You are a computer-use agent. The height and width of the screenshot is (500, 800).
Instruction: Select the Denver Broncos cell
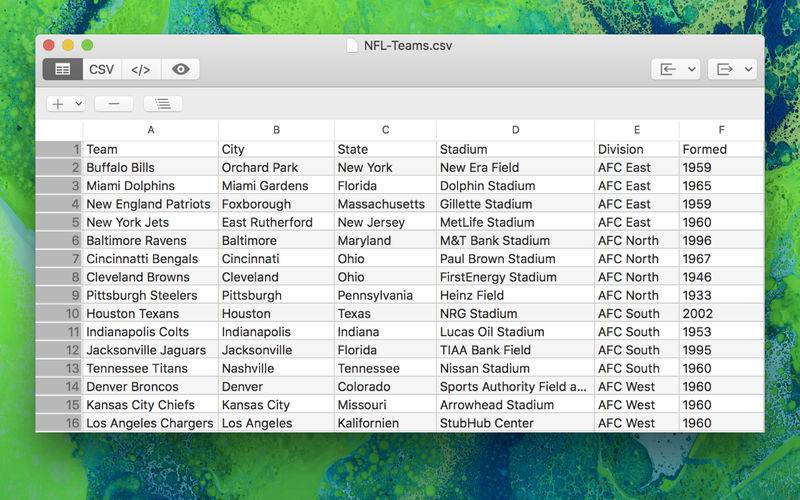tap(151, 387)
